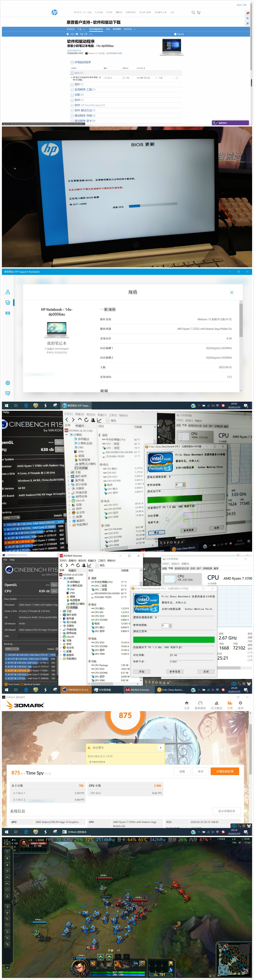
Task: Click the green 测试已完成 progress bar
Action: click(174, 640)
